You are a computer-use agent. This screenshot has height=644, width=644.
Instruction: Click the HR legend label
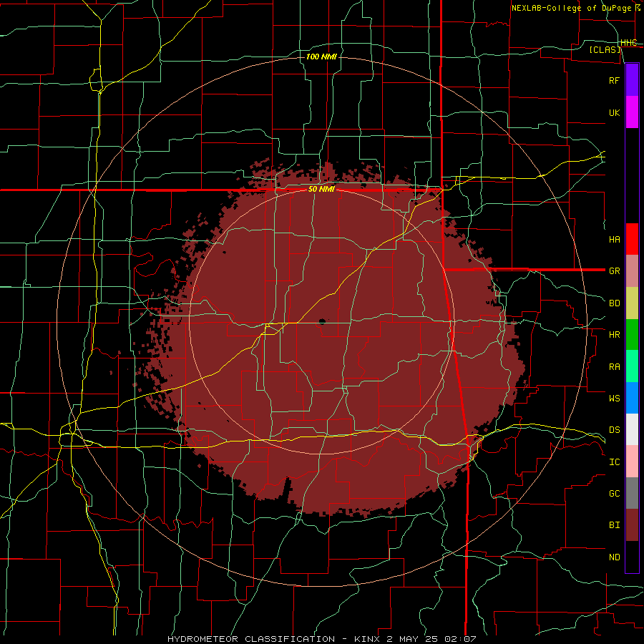pyautogui.click(x=615, y=335)
